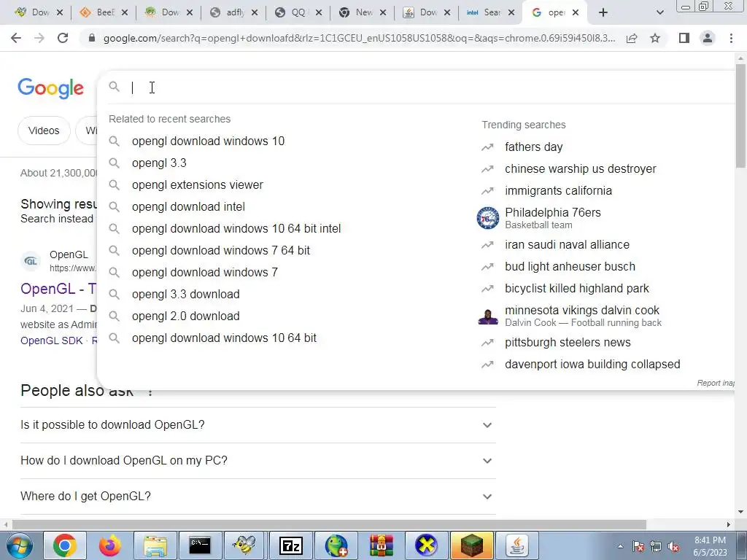Open a new tab with the plus button
747x560 pixels.
click(603, 13)
